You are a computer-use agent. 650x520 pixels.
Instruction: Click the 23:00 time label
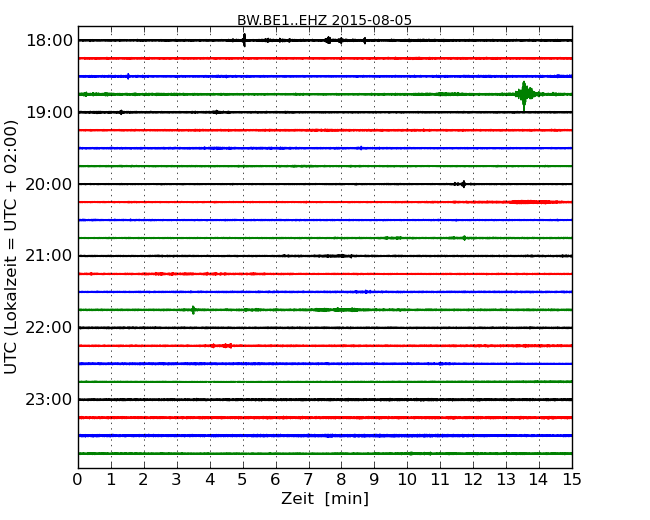click(x=49, y=399)
